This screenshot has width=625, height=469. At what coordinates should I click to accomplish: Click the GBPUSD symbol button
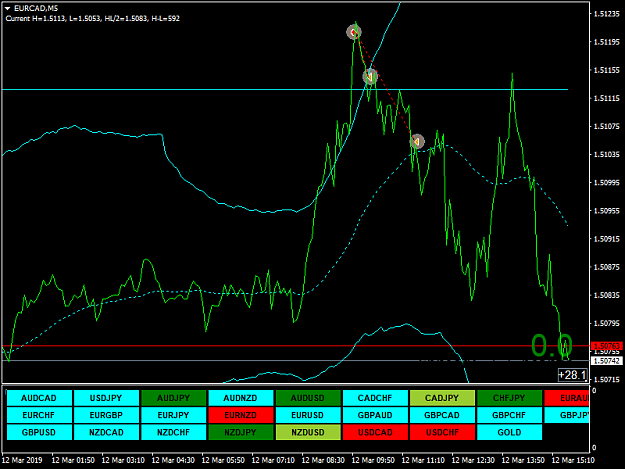tap(39, 432)
